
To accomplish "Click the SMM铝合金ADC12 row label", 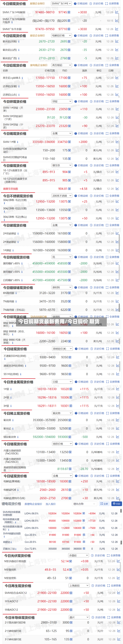I will [x=16, y=593].
